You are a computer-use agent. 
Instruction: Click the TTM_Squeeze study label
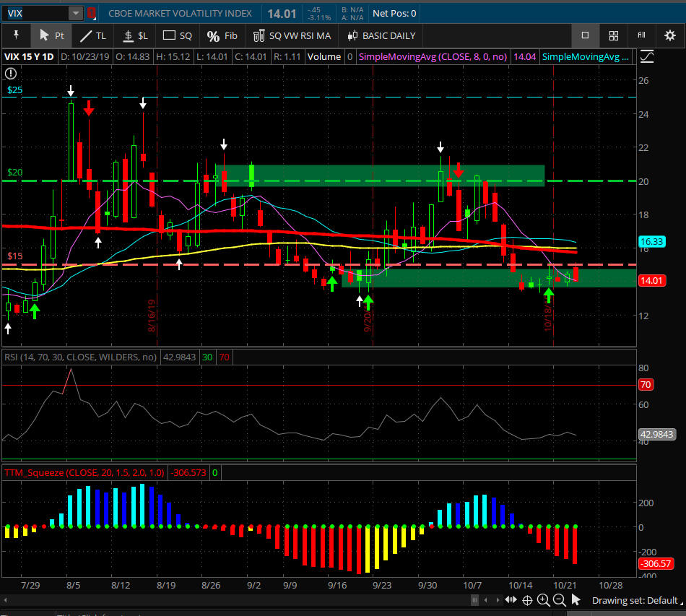[x=84, y=472]
